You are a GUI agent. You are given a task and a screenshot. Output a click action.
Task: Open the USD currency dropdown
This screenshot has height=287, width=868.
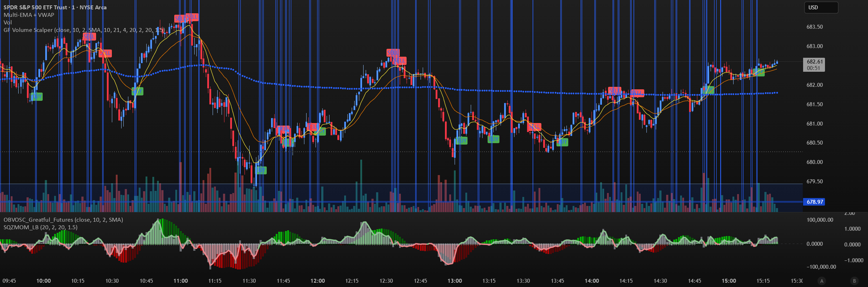pyautogui.click(x=821, y=8)
